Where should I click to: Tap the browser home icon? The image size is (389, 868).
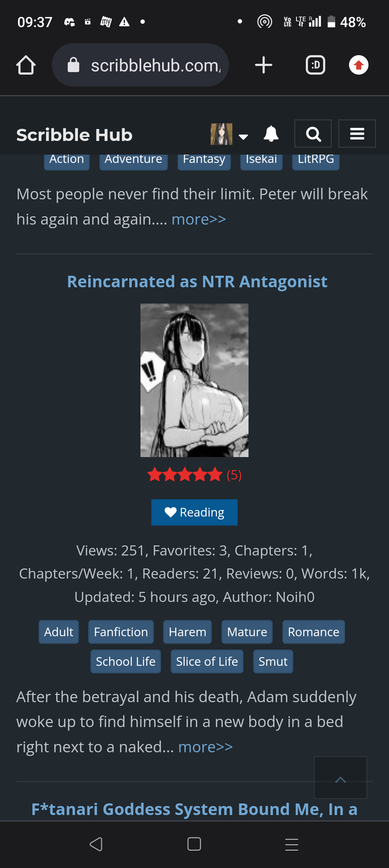(x=26, y=65)
